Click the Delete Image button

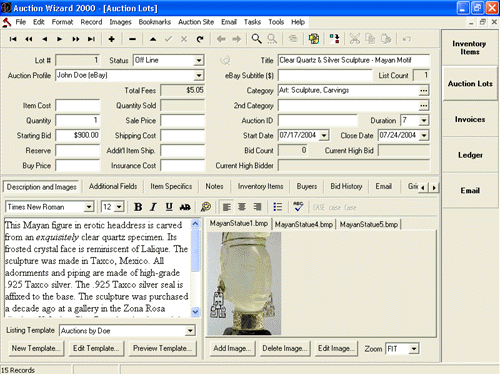point(284,348)
